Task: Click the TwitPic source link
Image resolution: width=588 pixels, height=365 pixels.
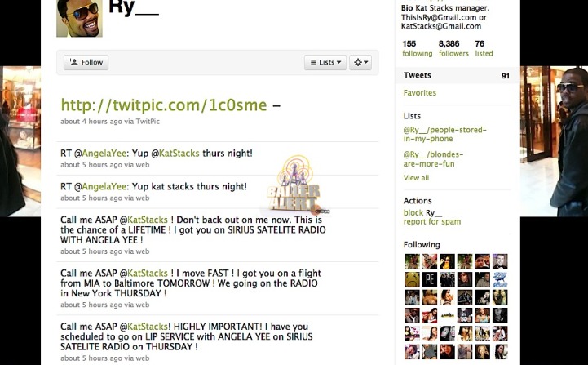Action: coord(148,122)
